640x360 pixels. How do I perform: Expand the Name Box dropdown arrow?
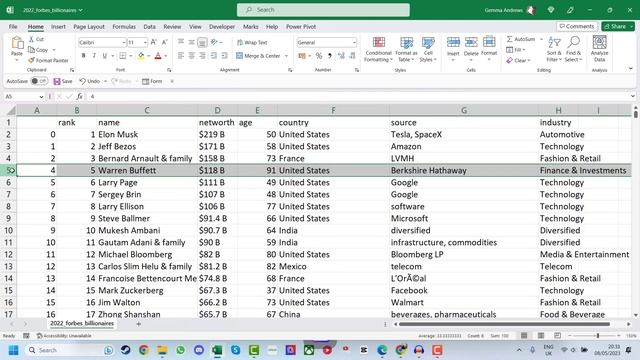tap(41, 97)
